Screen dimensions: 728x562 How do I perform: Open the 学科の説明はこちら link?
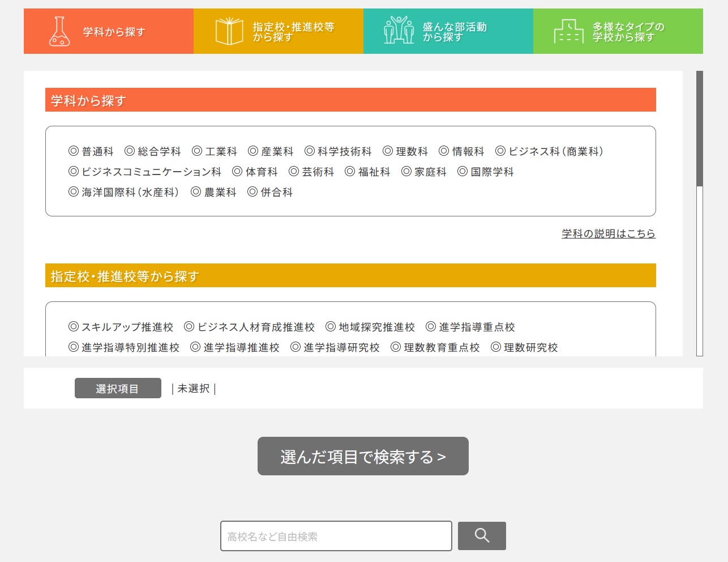pyautogui.click(x=608, y=233)
